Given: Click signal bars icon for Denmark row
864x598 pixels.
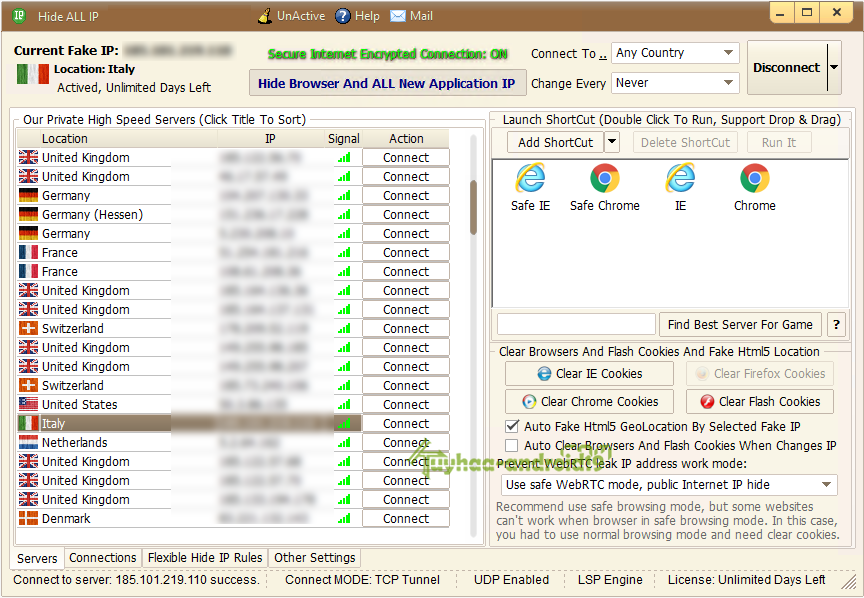Looking at the screenshot, I should point(344,518).
